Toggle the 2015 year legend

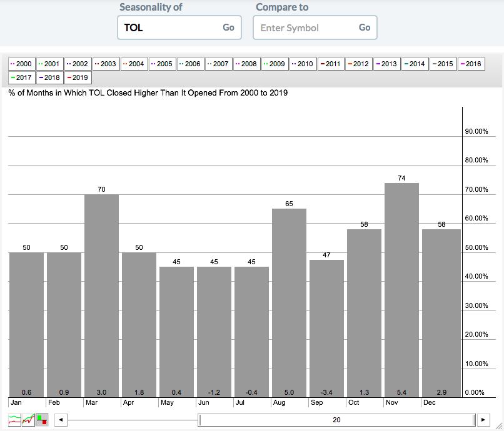pyautogui.click(x=443, y=64)
